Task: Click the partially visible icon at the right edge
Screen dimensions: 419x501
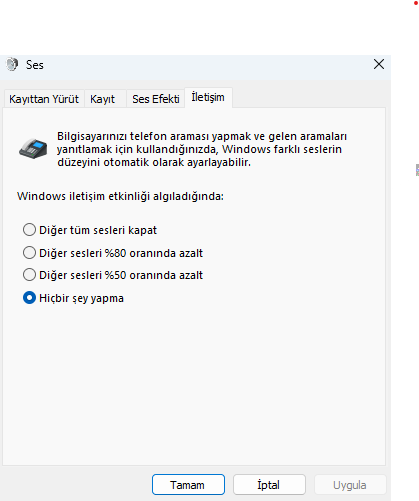Action: click(x=417, y=170)
